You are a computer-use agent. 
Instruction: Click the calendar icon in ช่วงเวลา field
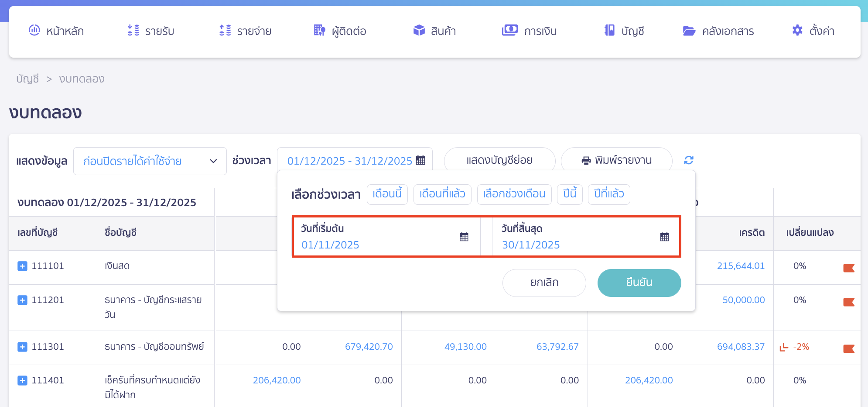click(420, 160)
